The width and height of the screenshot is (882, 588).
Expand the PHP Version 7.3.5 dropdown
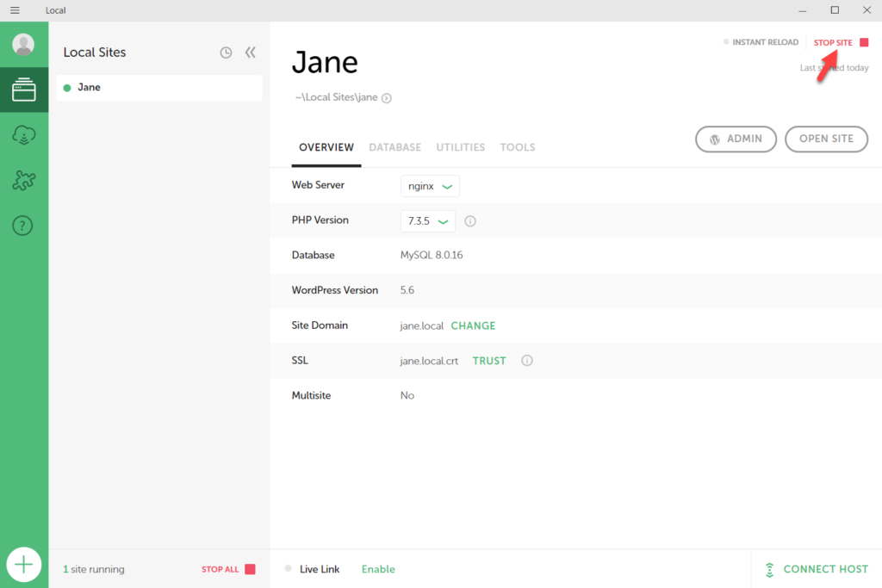click(x=427, y=221)
